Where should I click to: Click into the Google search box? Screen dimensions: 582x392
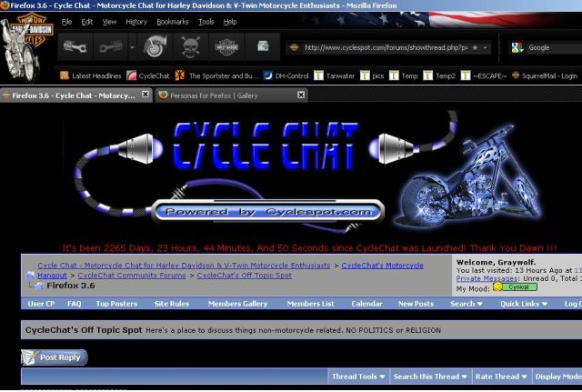coord(555,47)
